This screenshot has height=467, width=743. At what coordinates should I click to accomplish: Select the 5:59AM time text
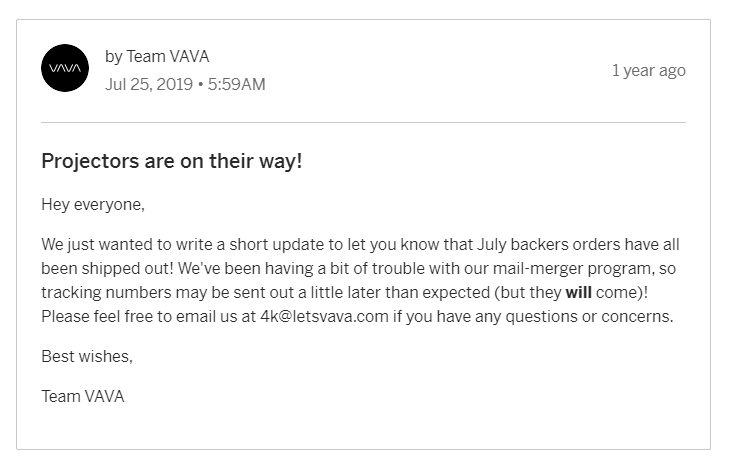coord(236,84)
